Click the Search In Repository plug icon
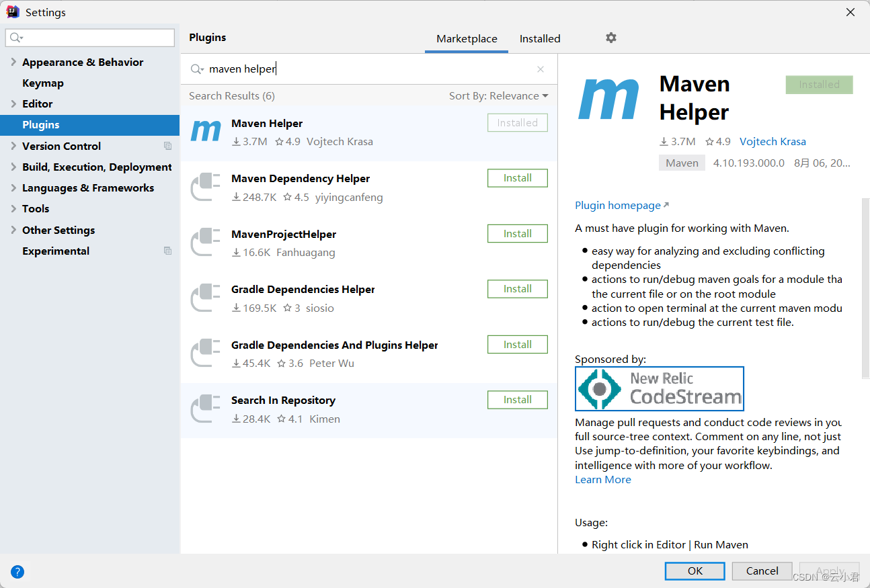Viewport: 870px width, 588px height. pos(206,409)
